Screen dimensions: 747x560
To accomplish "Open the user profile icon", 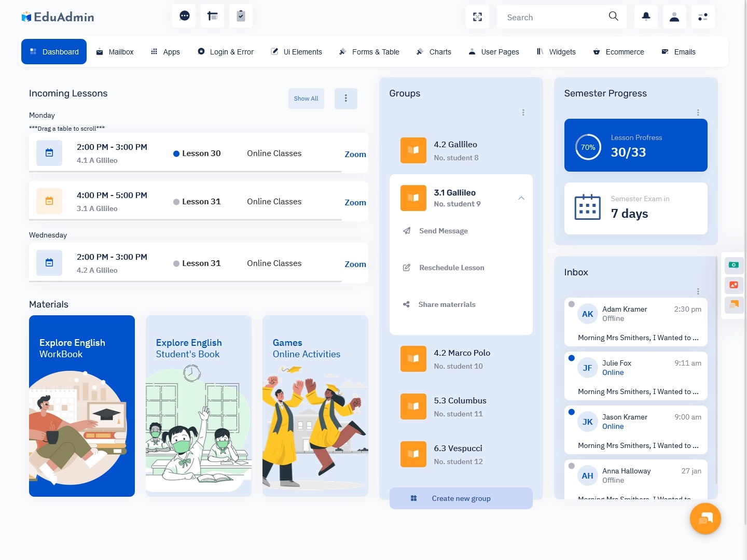I will click(x=674, y=17).
